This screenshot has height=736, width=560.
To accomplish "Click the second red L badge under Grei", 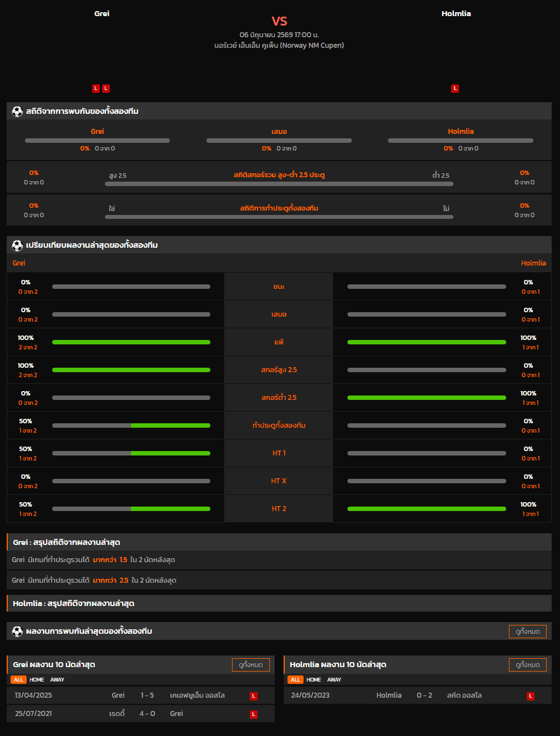I will coord(106,88).
